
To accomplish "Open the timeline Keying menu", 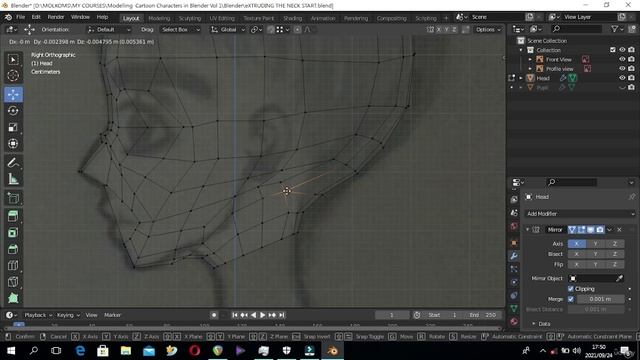I will coord(68,315).
